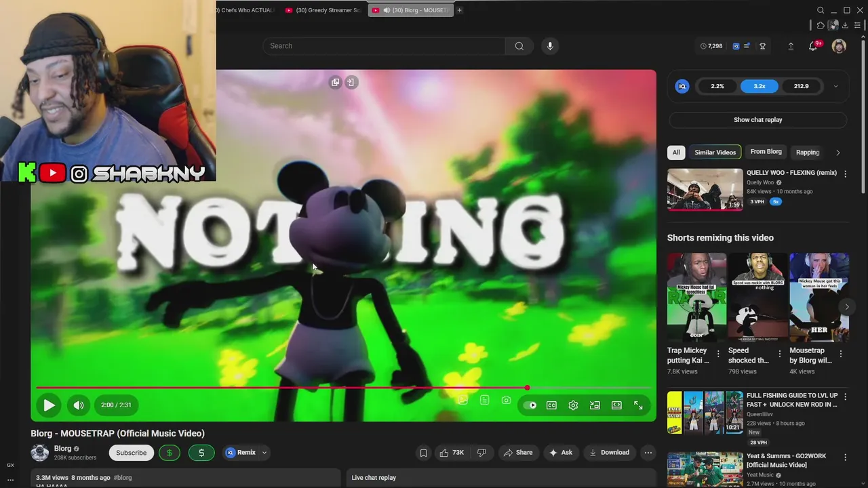This screenshot has width=868, height=488.
Task: Click the thumbnail image icon in player
Action: tap(462, 401)
